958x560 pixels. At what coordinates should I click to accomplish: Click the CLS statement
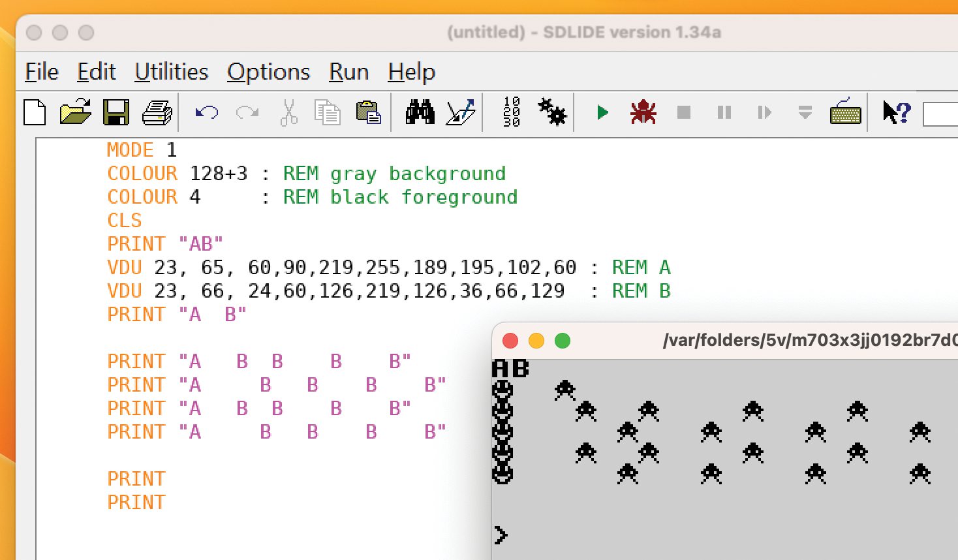124,221
